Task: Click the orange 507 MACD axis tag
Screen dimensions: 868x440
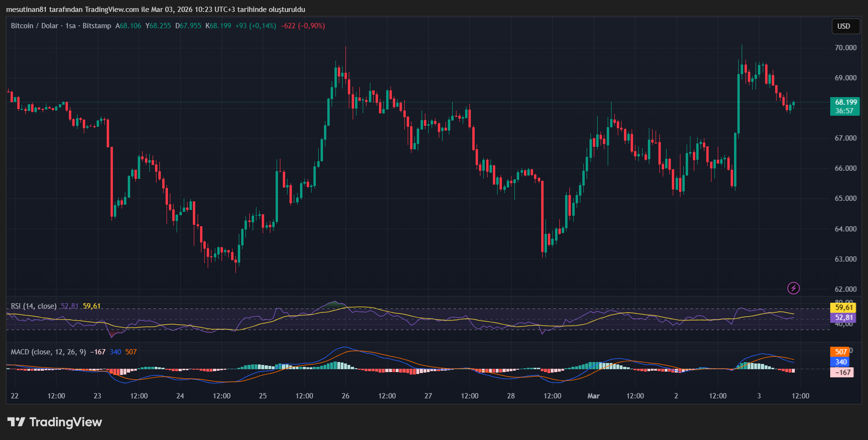Action: click(x=841, y=352)
